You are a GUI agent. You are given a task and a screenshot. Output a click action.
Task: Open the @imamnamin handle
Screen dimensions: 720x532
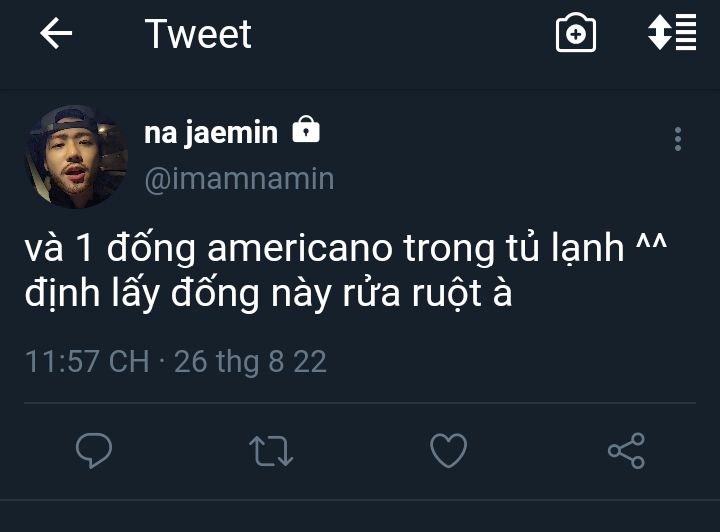(x=239, y=179)
